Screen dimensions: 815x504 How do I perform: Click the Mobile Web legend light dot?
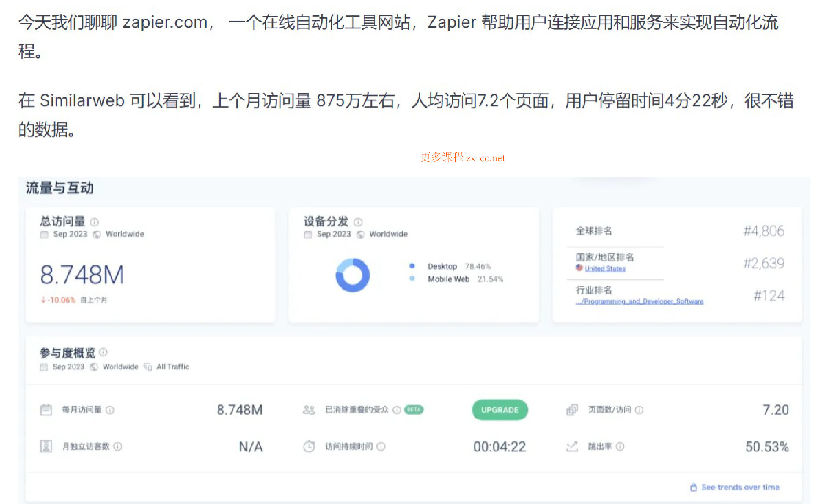[412, 279]
